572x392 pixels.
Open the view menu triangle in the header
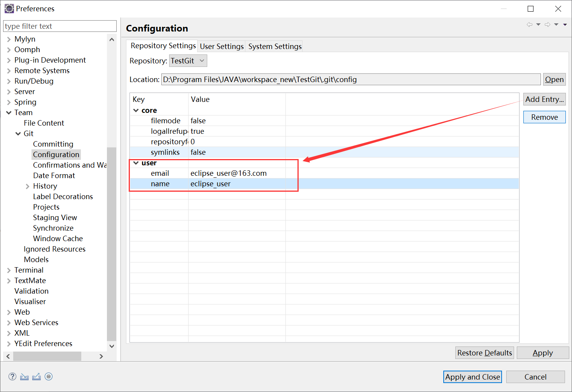tap(565, 24)
